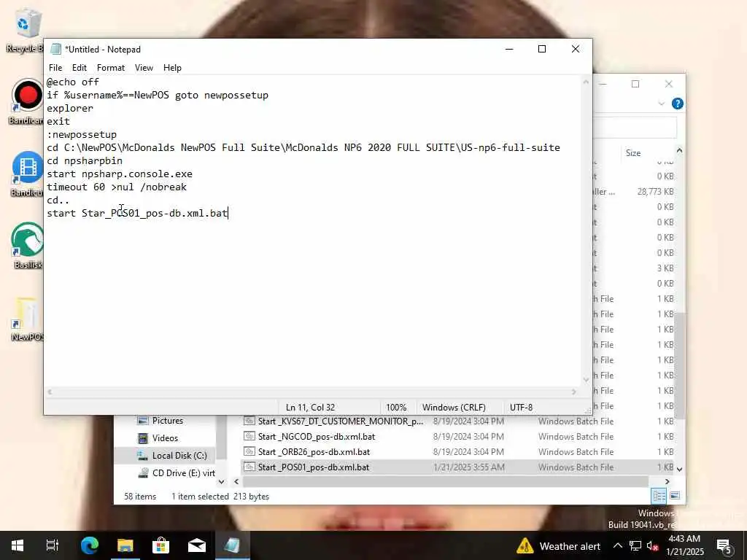
Task: Open the Notepad View menu
Action: pyautogui.click(x=144, y=68)
